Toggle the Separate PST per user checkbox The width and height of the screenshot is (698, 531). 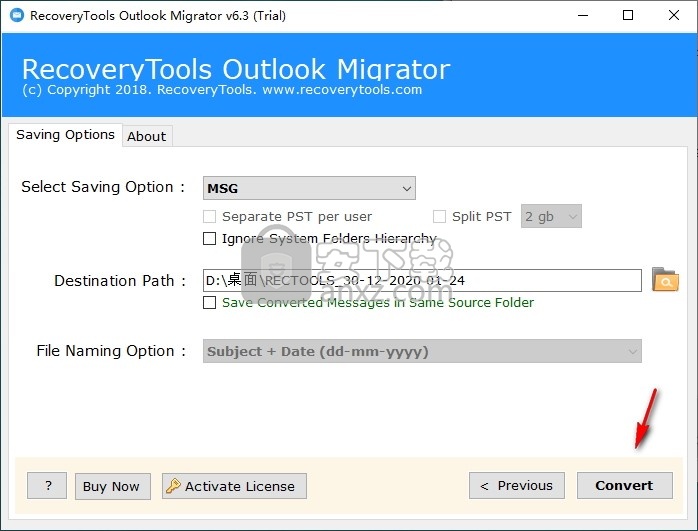[x=209, y=217]
